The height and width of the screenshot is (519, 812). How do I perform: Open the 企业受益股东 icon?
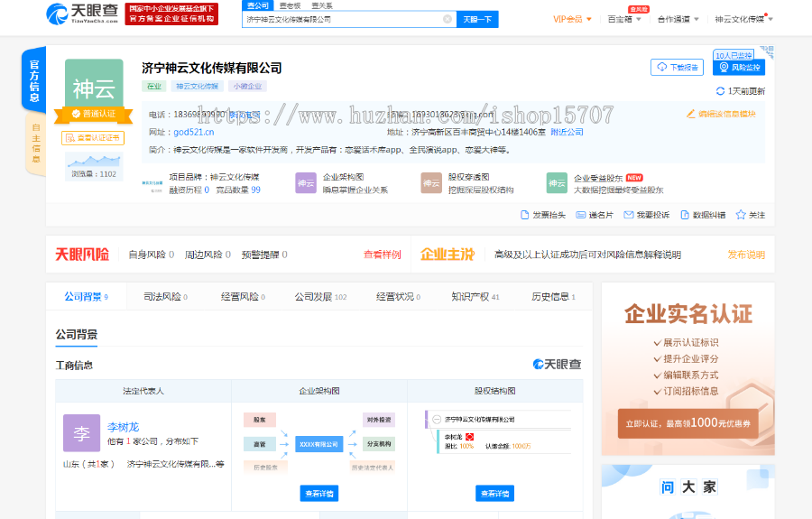tap(557, 183)
